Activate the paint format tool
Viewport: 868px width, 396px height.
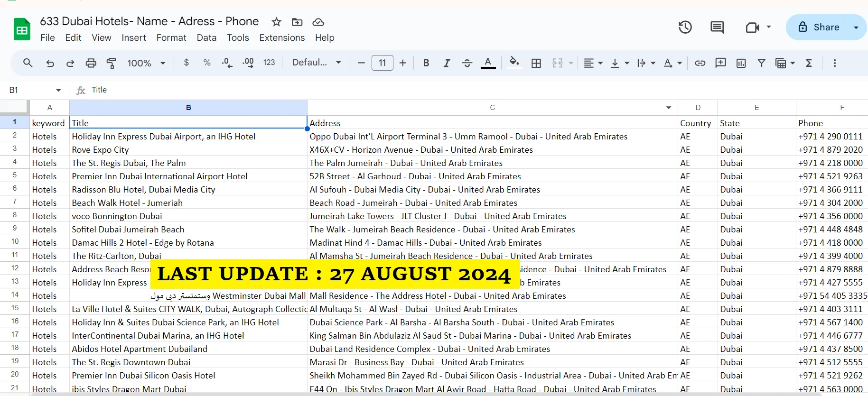(112, 63)
